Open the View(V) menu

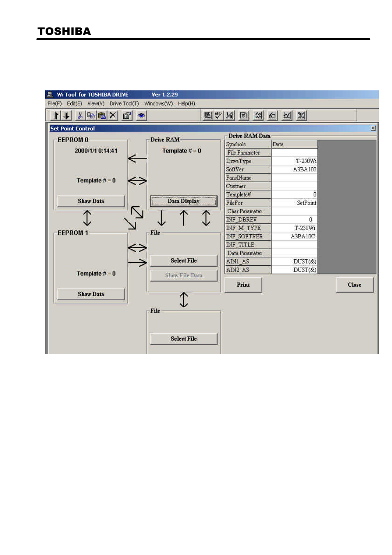click(x=96, y=104)
